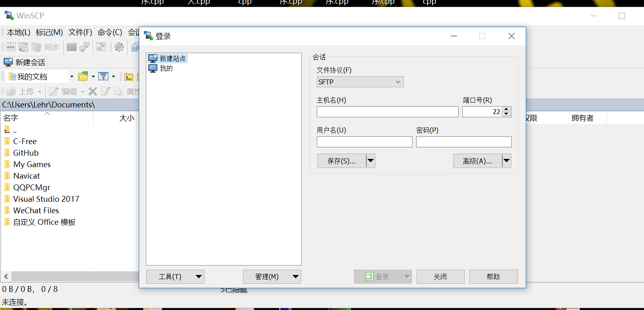644x310 pixels.
Task: Expand the 保存(S) button dropdown arrow
Action: (370, 161)
